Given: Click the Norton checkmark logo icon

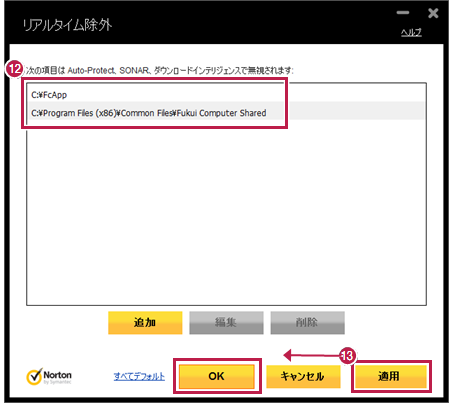Looking at the screenshot, I should 34,376.
